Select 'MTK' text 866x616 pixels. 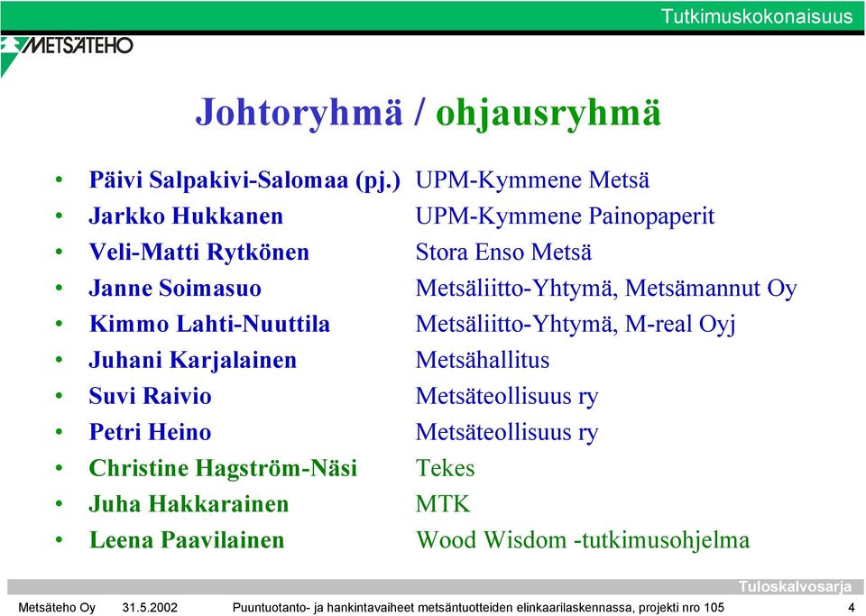coord(443,504)
